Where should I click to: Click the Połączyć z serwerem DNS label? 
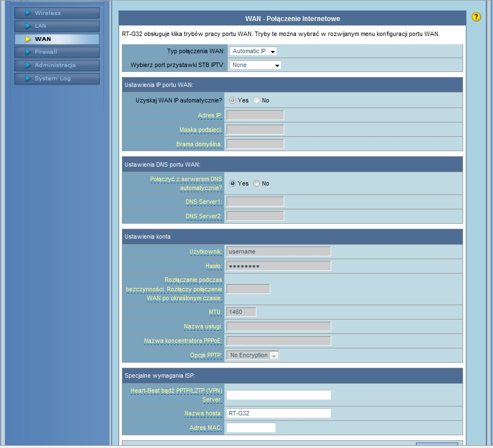(186, 184)
